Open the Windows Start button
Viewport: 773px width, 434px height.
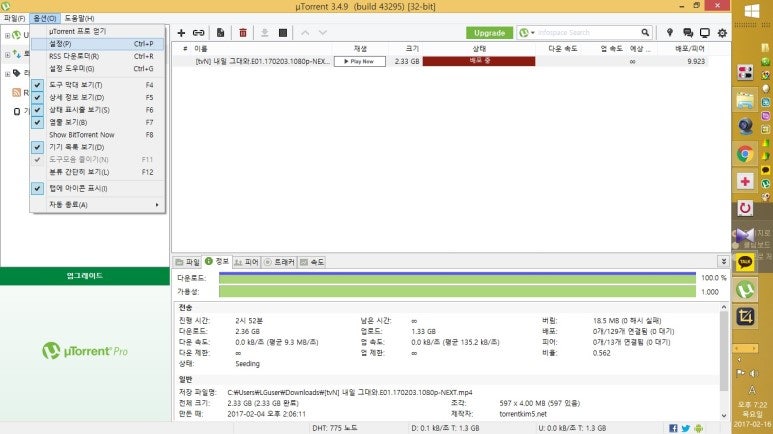752,11
